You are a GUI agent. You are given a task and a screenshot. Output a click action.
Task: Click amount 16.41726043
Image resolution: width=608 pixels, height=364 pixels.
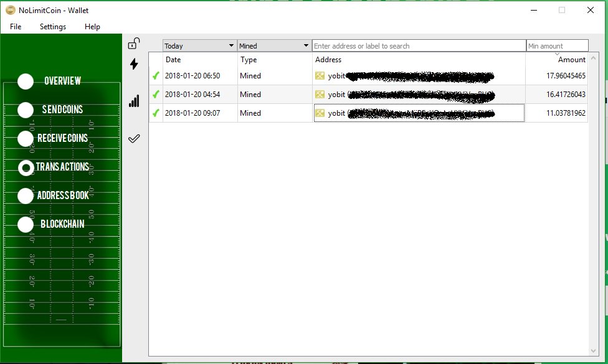pos(566,95)
